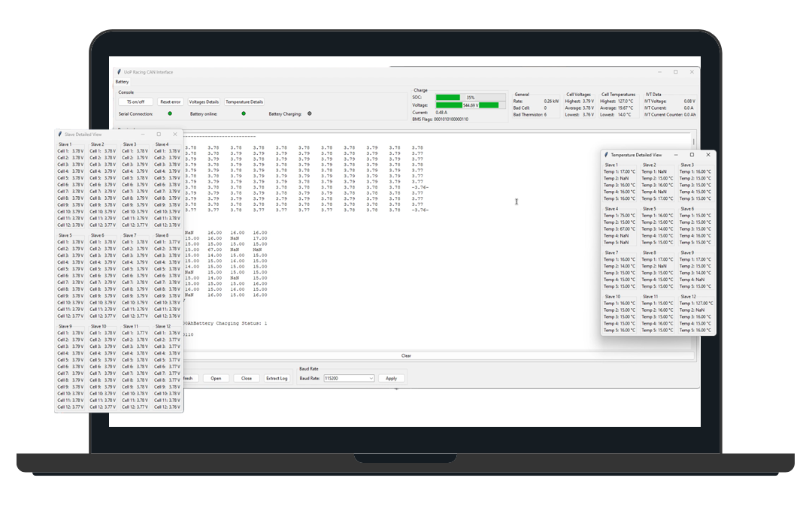Click the Extract Log button
The height and width of the screenshot is (511, 812).
(x=277, y=379)
